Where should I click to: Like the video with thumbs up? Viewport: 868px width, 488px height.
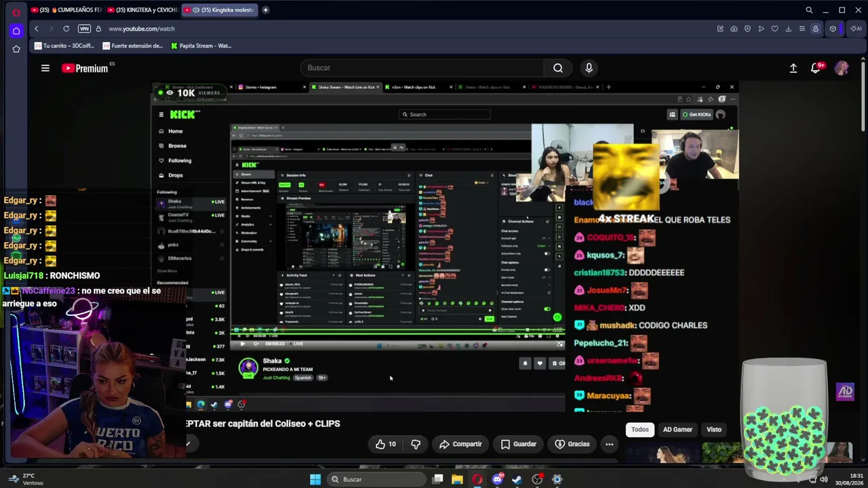[386, 444]
